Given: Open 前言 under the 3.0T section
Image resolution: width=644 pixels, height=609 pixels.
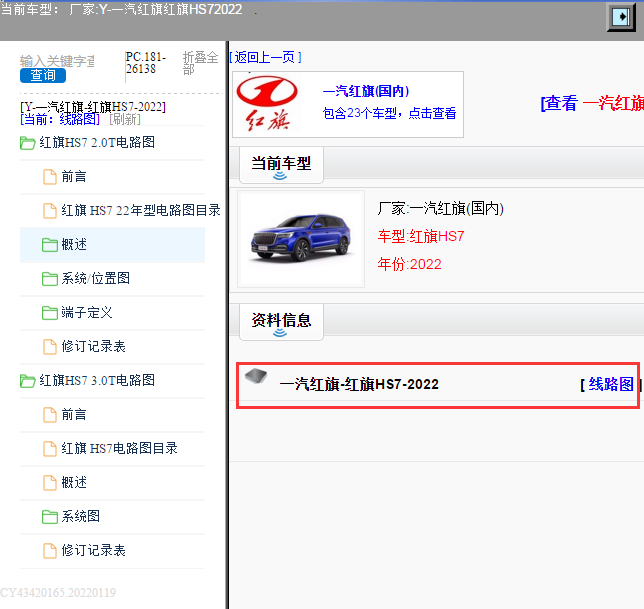Looking at the screenshot, I should point(74,414).
